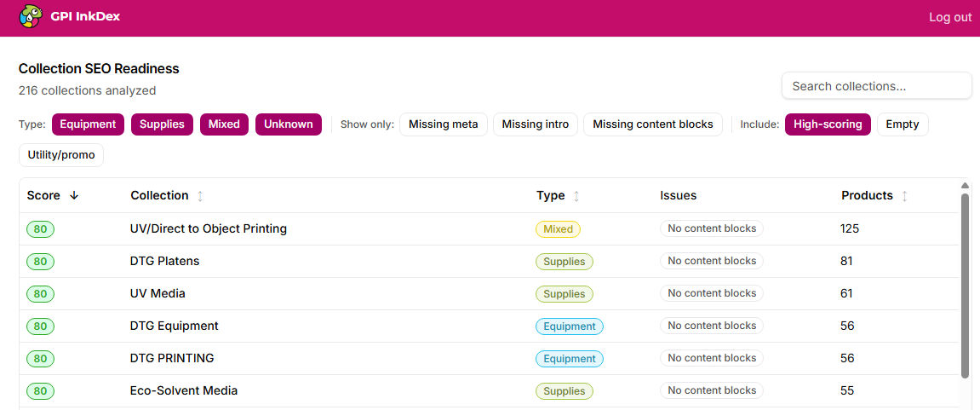The width and height of the screenshot is (980, 410).
Task: Show only collections missing meta
Action: [x=443, y=124]
